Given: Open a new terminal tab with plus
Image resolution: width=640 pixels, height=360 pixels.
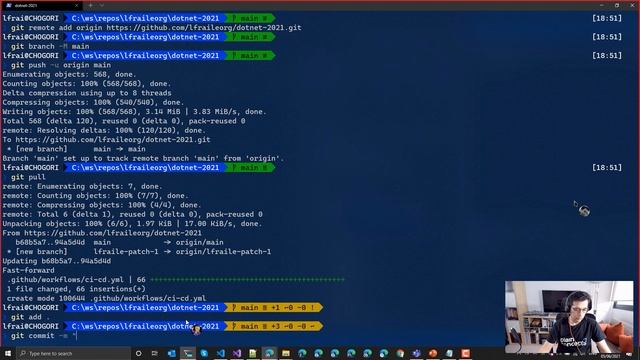Looking at the screenshot, I should (90, 5).
